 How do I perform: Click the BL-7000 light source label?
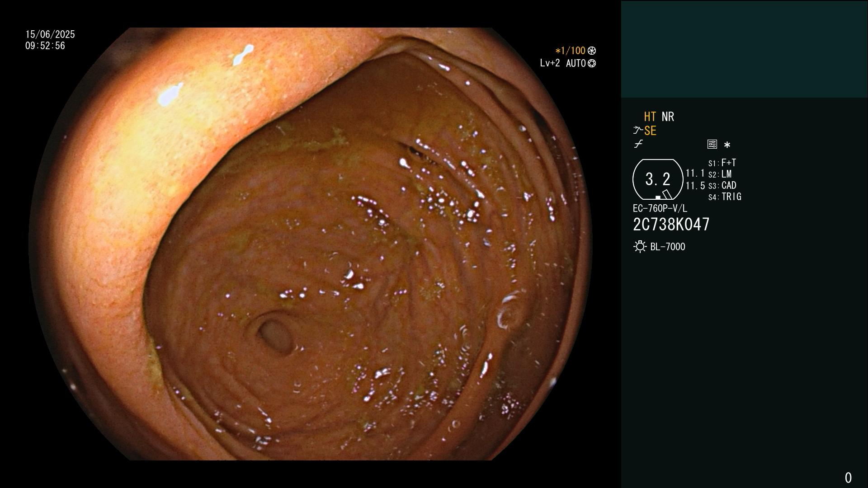click(668, 247)
